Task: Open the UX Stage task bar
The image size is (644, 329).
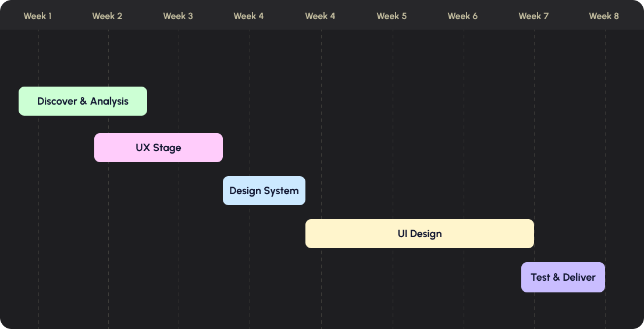Action: pyautogui.click(x=158, y=148)
